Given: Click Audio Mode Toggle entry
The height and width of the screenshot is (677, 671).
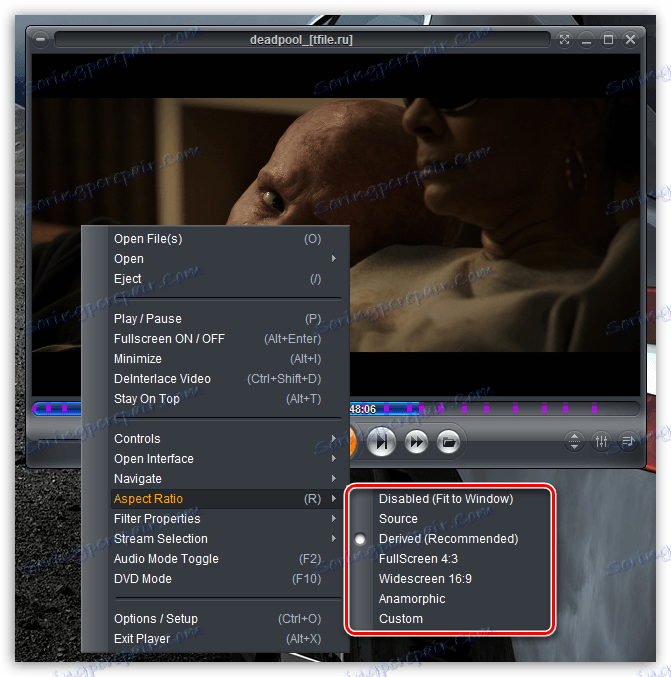Looking at the screenshot, I should coord(225,559).
